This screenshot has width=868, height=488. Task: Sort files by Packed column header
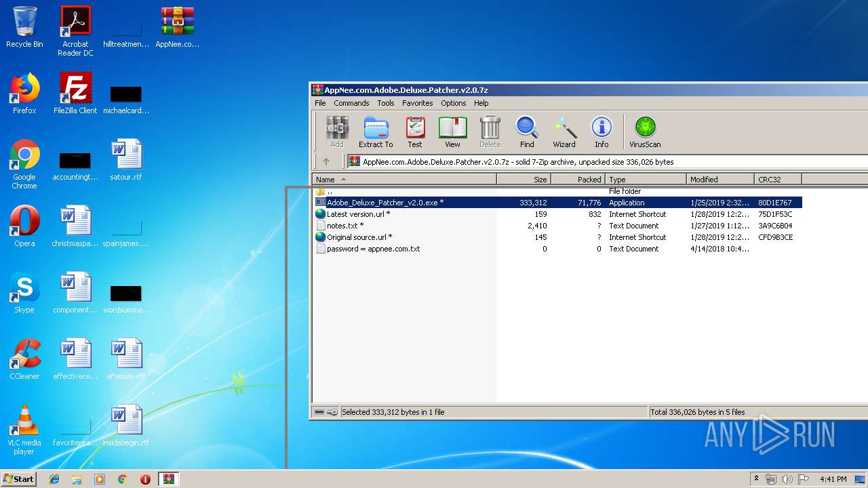[578, 179]
